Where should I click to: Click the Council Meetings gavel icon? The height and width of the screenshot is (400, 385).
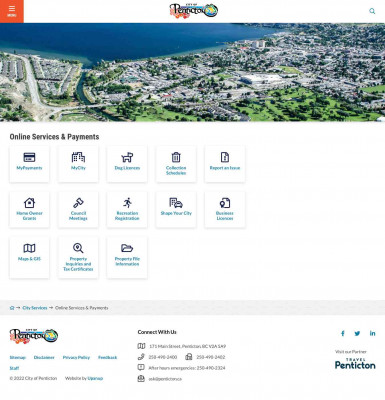pos(78,203)
